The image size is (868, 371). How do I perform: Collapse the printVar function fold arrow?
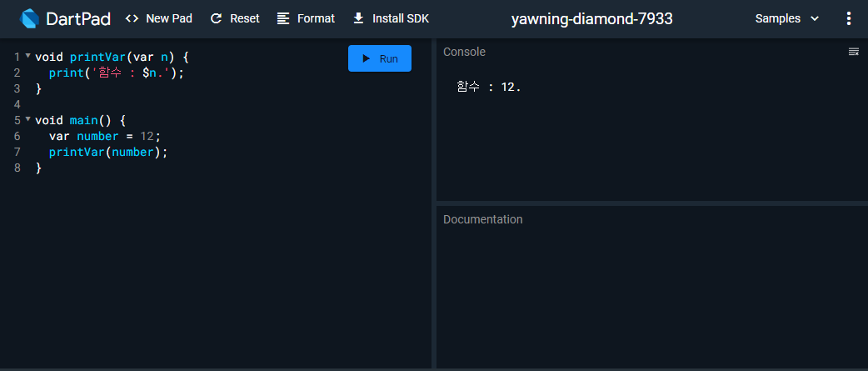point(27,56)
